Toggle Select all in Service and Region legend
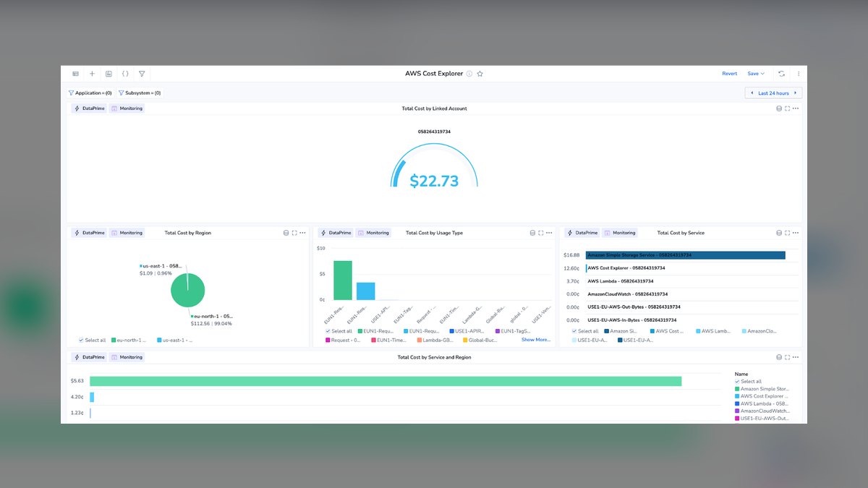Screen dimensions: 868x488 coord(748,382)
